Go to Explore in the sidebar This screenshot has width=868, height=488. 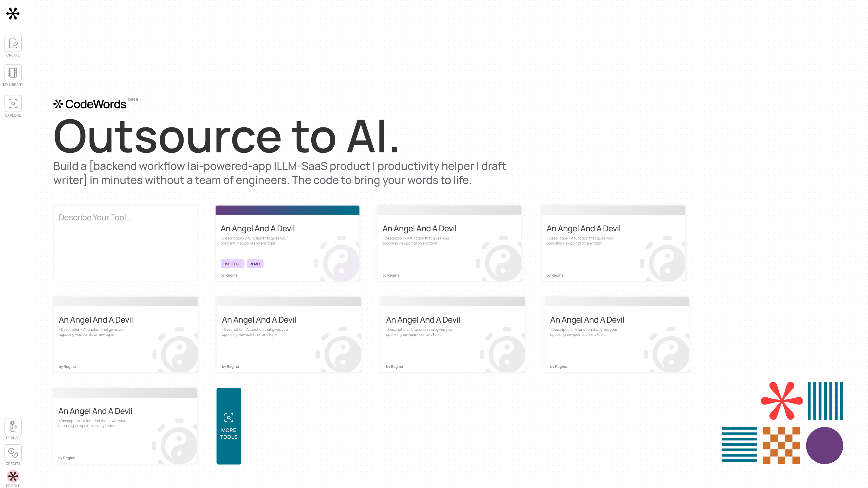[13, 103]
